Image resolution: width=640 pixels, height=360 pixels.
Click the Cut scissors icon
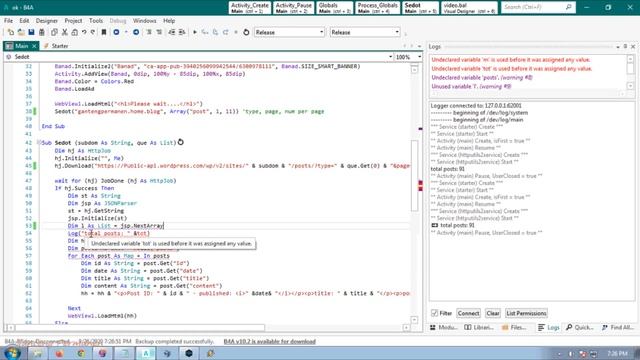[64, 32]
